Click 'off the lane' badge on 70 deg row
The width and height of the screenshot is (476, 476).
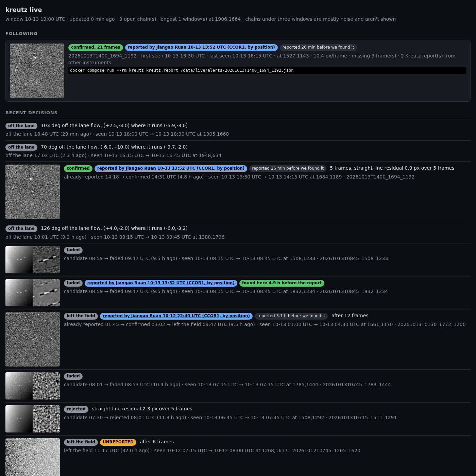pyautogui.click(x=21, y=147)
